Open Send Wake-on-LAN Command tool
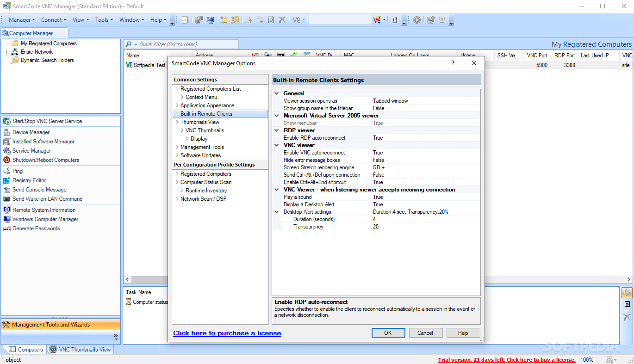The image size is (634, 364). coord(43,199)
